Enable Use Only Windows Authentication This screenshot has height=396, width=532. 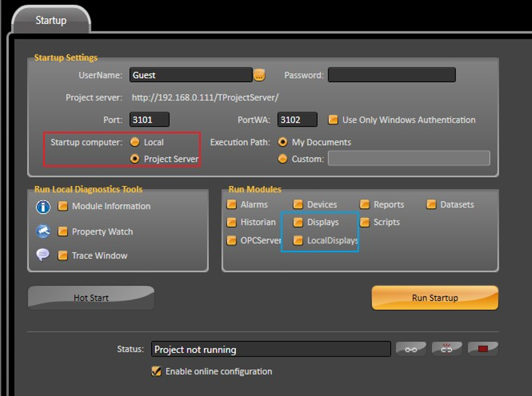click(333, 120)
